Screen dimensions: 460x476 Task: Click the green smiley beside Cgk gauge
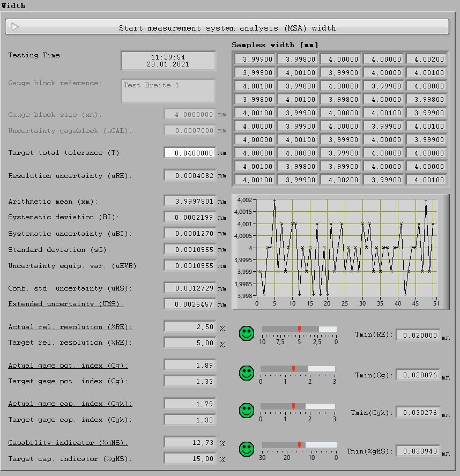(247, 411)
